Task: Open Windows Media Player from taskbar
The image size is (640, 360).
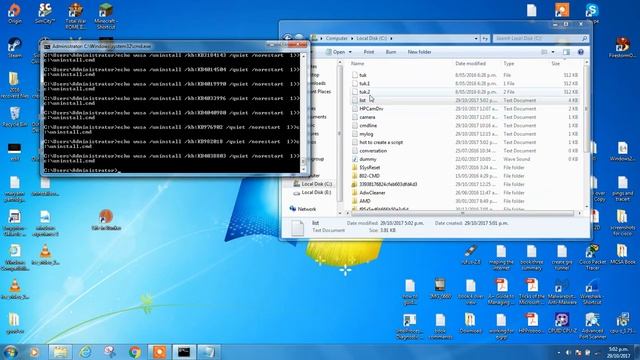Action: pyautogui.click(x=35, y=352)
